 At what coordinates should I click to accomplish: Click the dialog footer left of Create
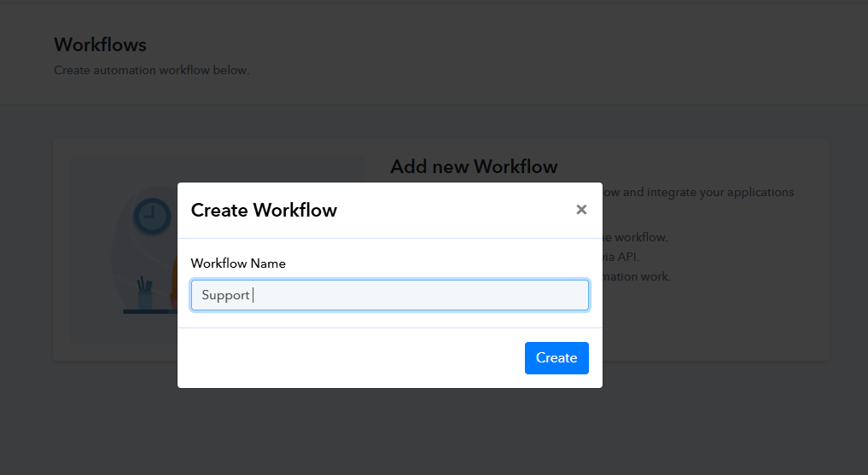tap(341, 358)
